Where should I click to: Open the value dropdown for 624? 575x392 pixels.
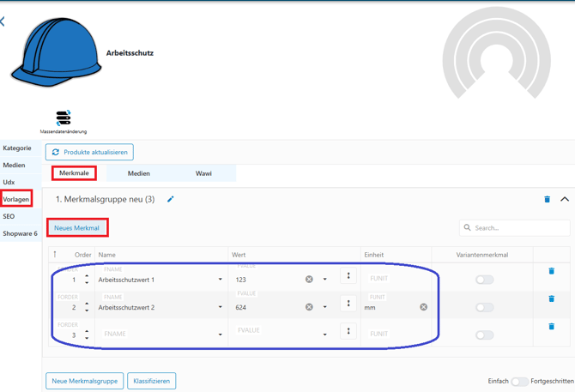coord(324,307)
